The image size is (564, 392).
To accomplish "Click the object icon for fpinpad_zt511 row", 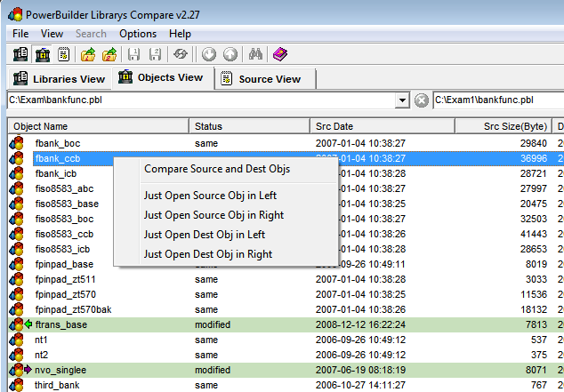I will pos(16,279).
